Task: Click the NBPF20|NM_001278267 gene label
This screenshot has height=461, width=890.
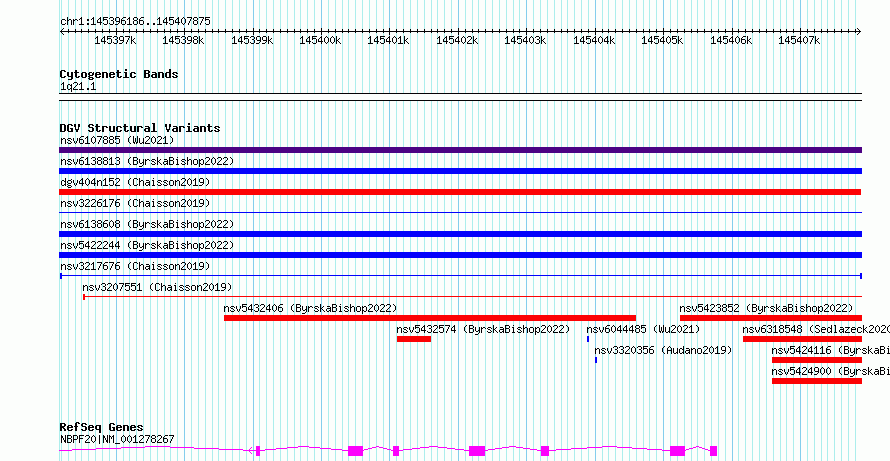Action: click(x=117, y=439)
